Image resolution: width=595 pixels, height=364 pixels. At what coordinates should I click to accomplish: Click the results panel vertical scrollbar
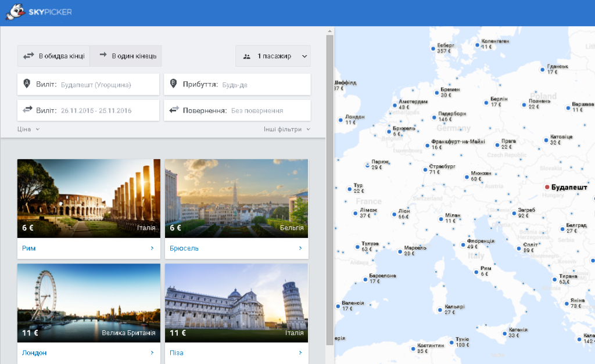pyautogui.click(x=330, y=190)
